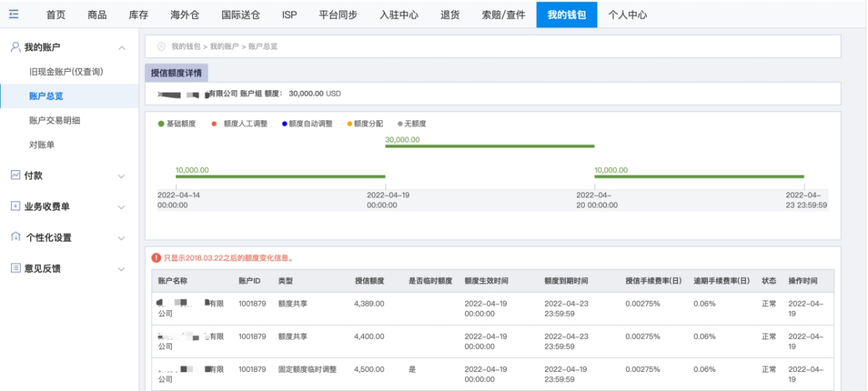Click the 4,389.00 credit amount cell
The width and height of the screenshot is (868, 391).
pyautogui.click(x=368, y=304)
